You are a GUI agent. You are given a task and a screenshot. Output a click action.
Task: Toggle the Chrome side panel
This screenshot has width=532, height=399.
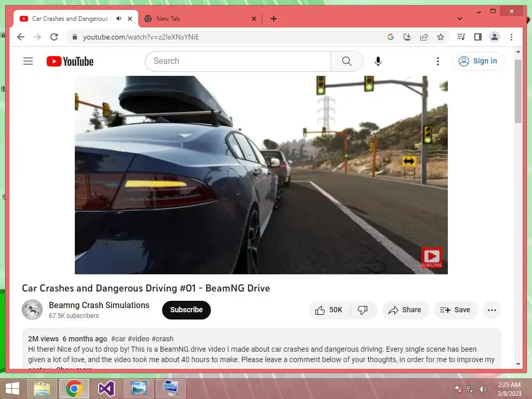478,37
